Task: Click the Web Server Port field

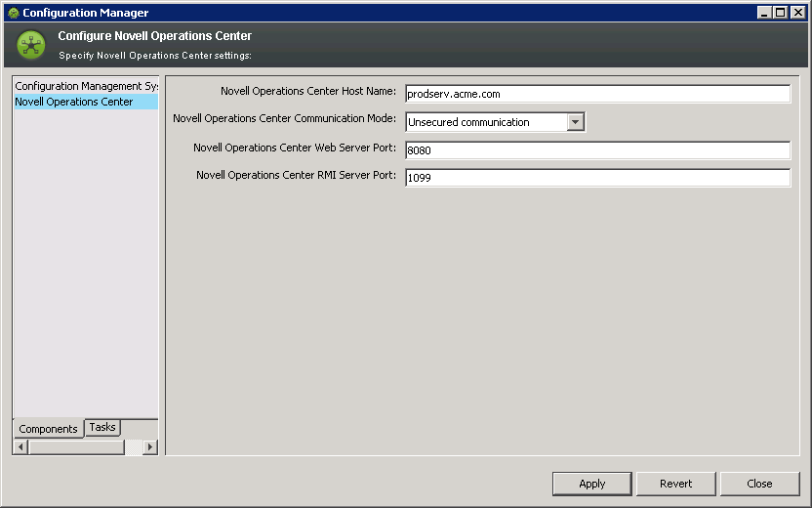Action: pyautogui.click(x=597, y=150)
